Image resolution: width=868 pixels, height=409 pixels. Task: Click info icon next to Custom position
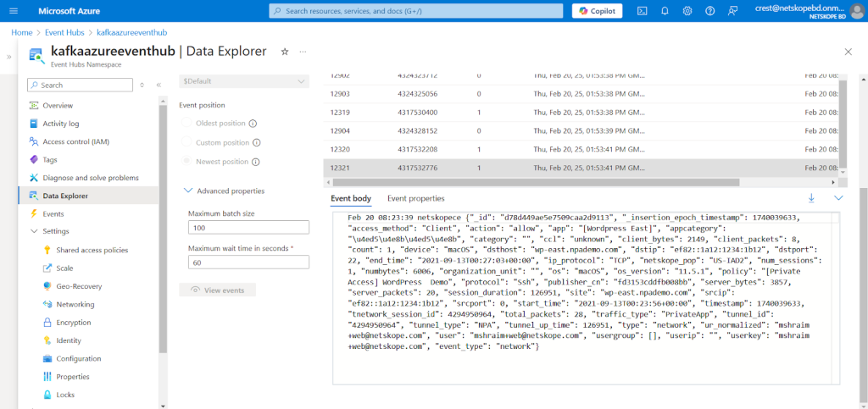point(256,142)
